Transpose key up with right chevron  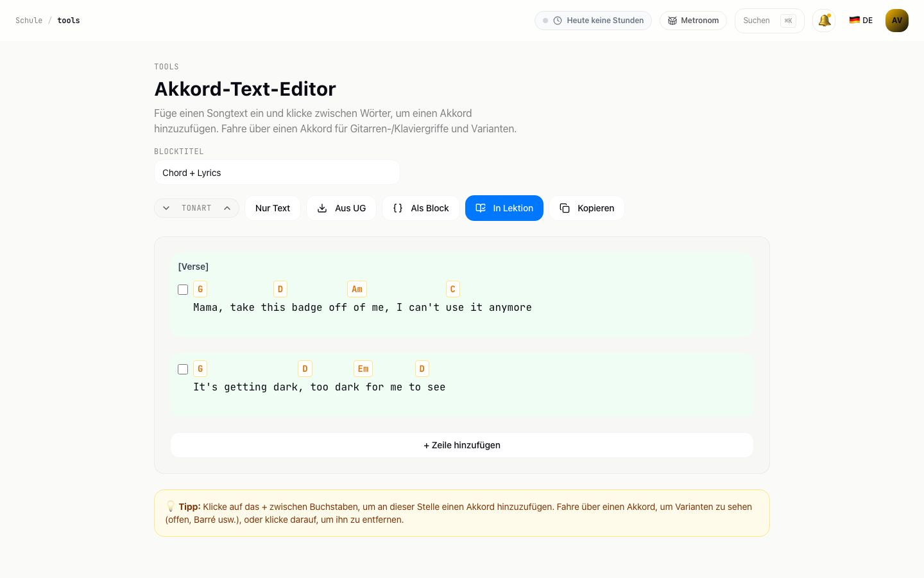(x=227, y=208)
